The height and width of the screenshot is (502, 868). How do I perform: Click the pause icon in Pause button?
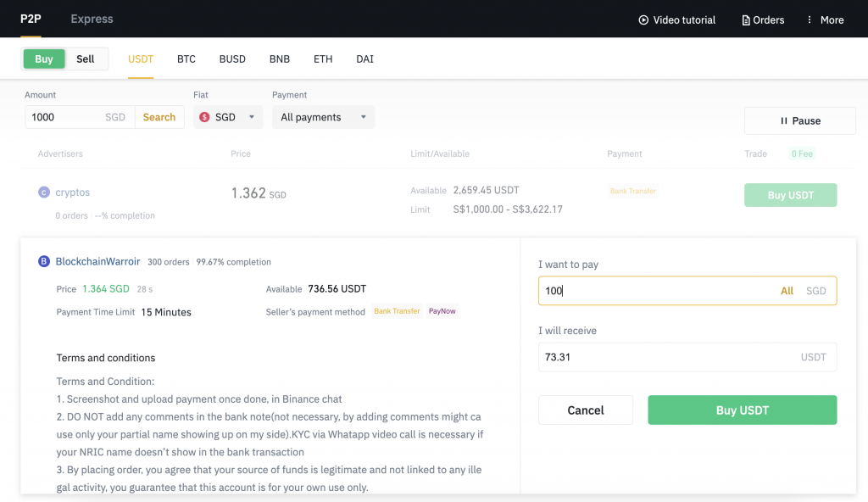[784, 120]
